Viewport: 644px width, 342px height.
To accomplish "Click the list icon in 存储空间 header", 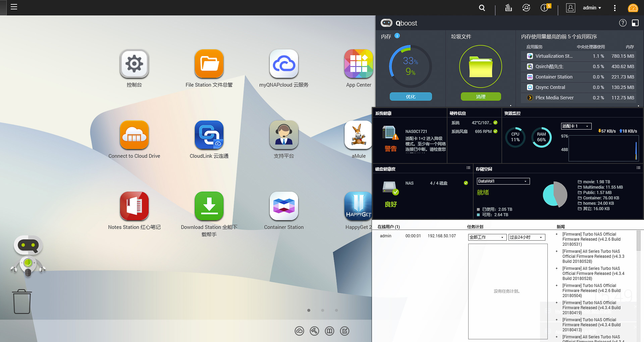I will (638, 168).
